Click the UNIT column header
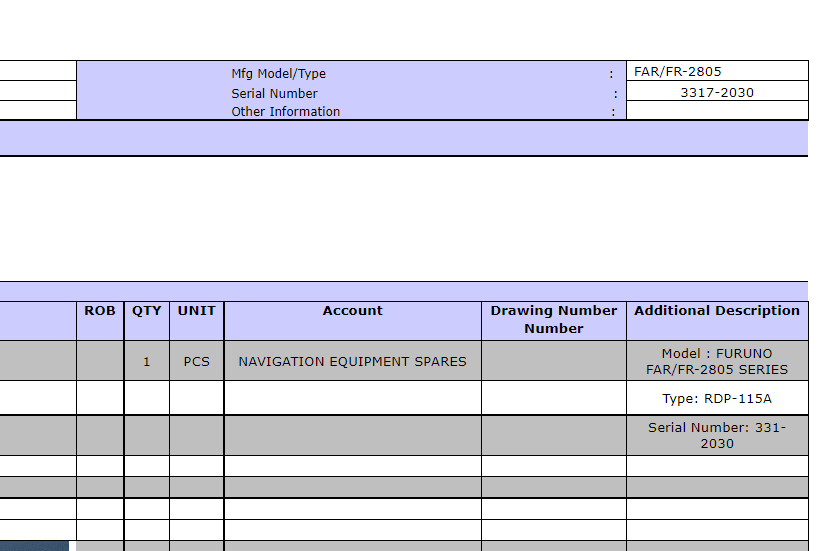 coord(196,311)
